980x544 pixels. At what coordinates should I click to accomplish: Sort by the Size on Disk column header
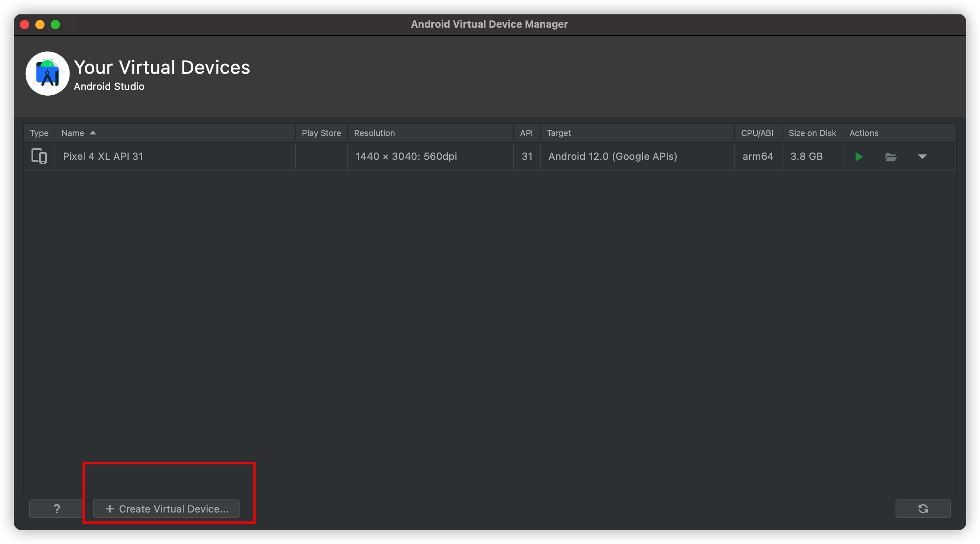tap(813, 133)
